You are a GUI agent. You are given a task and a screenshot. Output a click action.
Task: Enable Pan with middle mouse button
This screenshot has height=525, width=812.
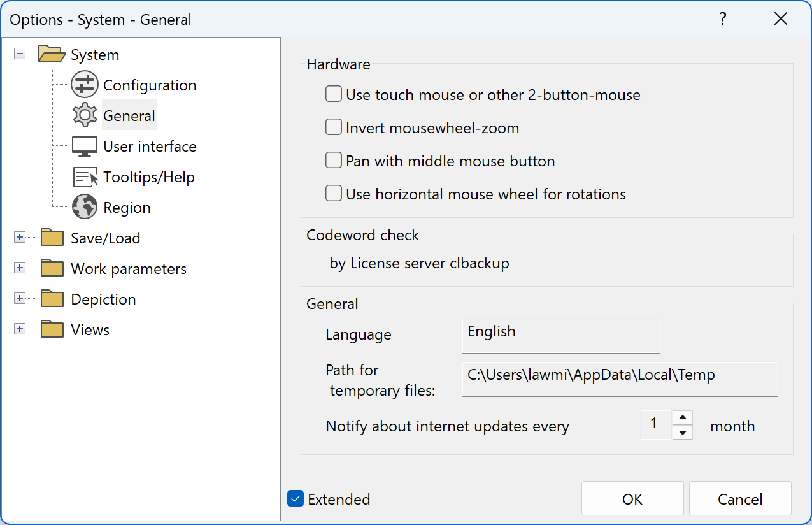[334, 161]
